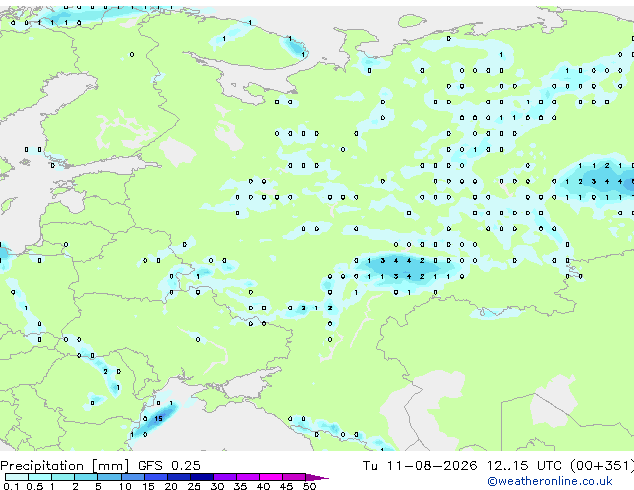This screenshot has height=490, width=634.
Task: Click the 'GFS 0.25' model label
Action: click(169, 466)
